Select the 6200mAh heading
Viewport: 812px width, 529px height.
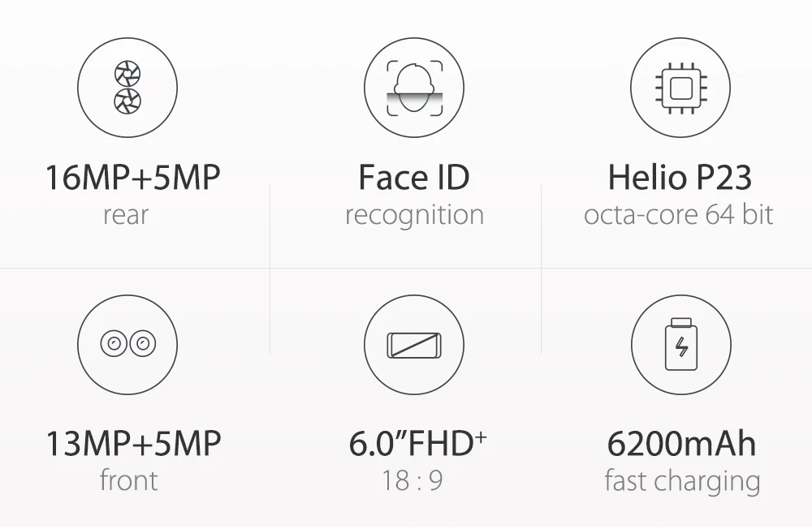pyautogui.click(x=681, y=444)
